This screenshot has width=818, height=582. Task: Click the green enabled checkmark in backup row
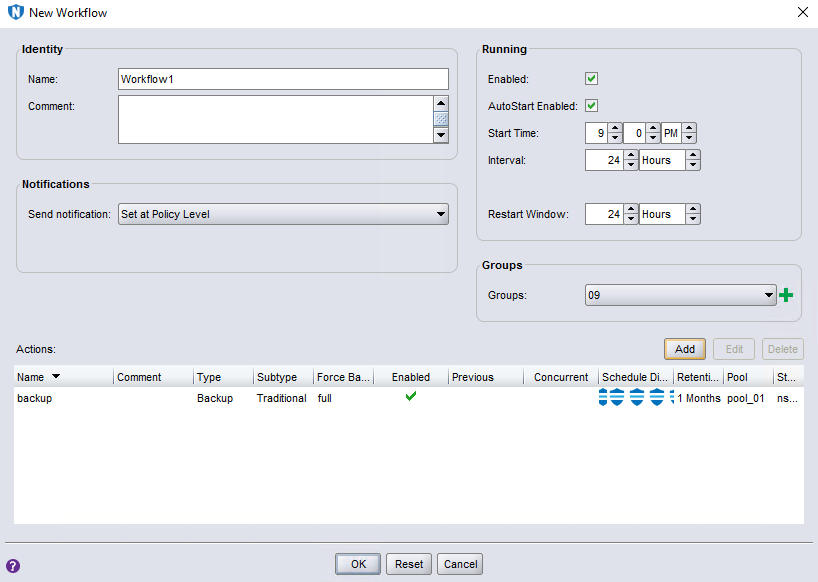point(410,397)
